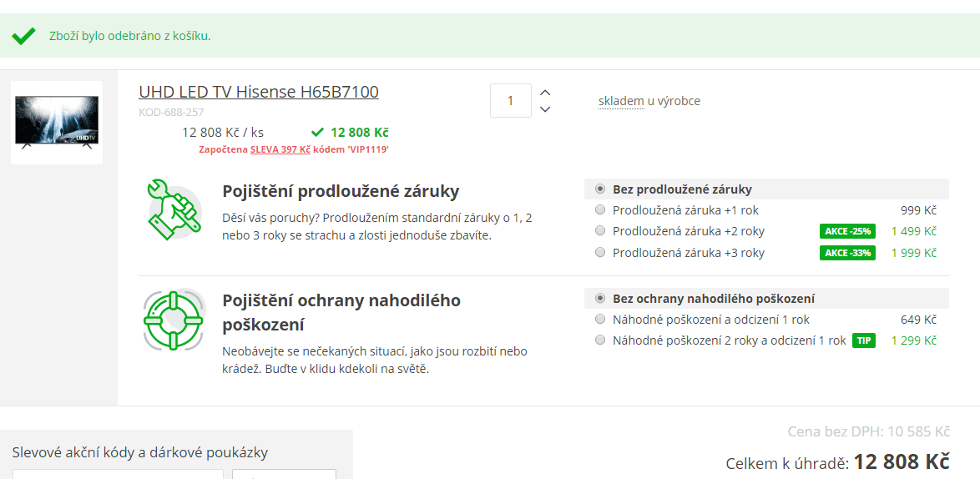Click the 'SLEVA 397 Kč' discount link
Screen dimensions: 980x479
(280, 150)
